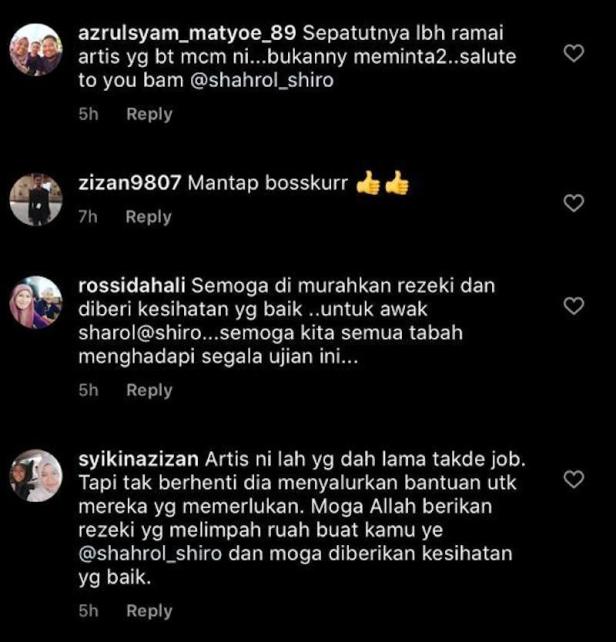Image resolution: width=616 pixels, height=642 pixels.
Task: Like azrulsyam_matyoe_89's comment with heart icon
Action: [573, 53]
